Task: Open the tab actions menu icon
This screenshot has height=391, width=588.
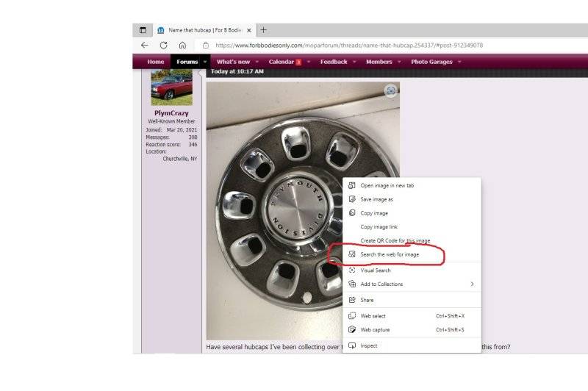Action: 143,30
